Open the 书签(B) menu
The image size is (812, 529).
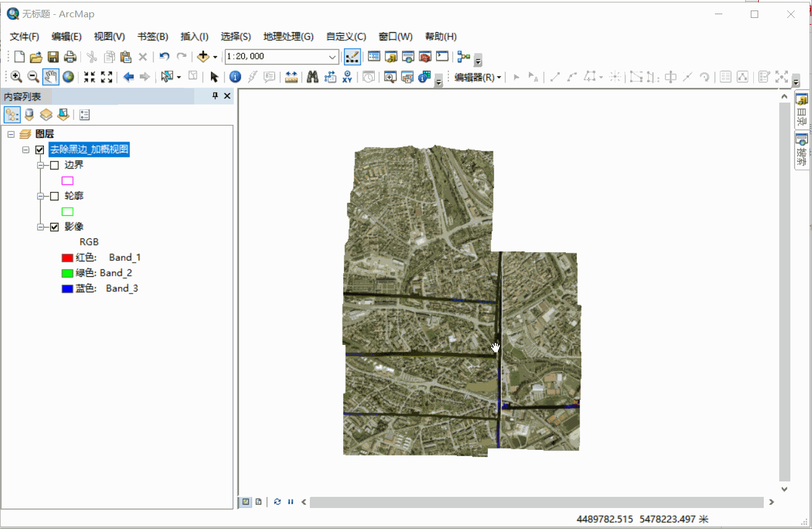[153, 36]
